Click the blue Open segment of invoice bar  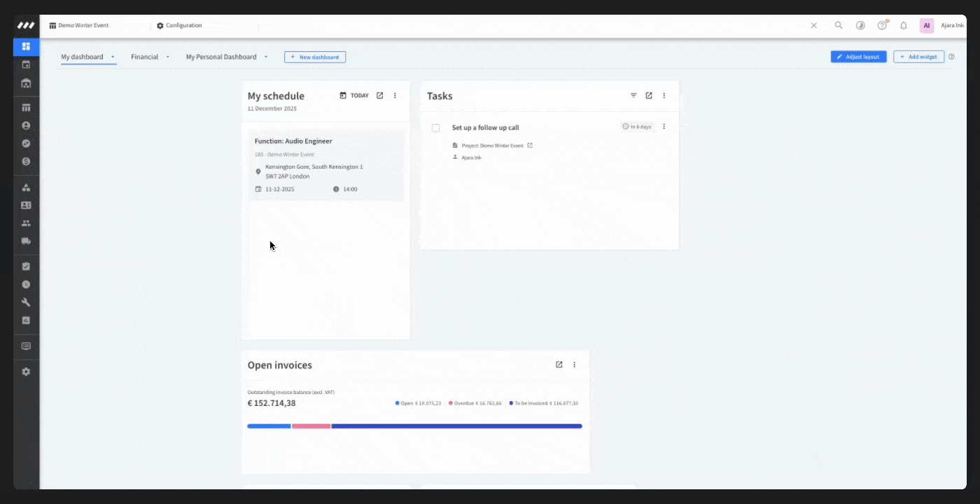click(269, 426)
